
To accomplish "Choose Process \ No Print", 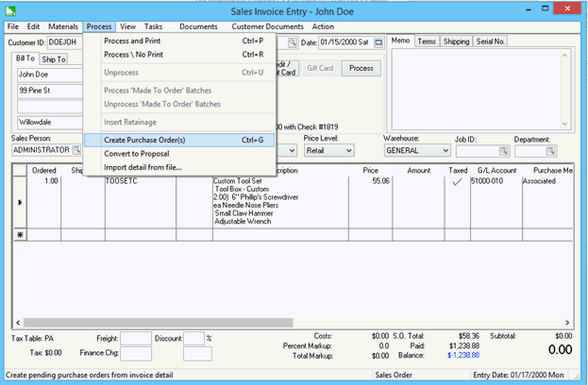I will 179,55.
